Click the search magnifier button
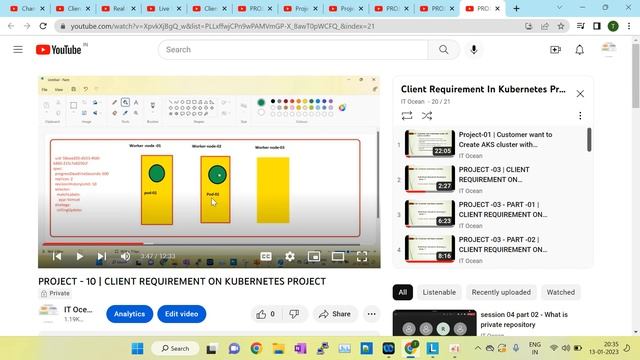Screen dimensions: 640x360 click(x=443, y=50)
